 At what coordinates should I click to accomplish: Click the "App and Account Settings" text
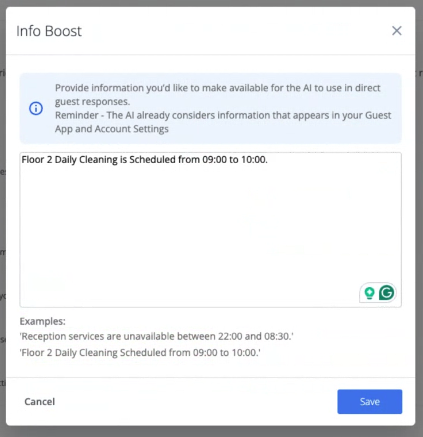(x=112, y=129)
